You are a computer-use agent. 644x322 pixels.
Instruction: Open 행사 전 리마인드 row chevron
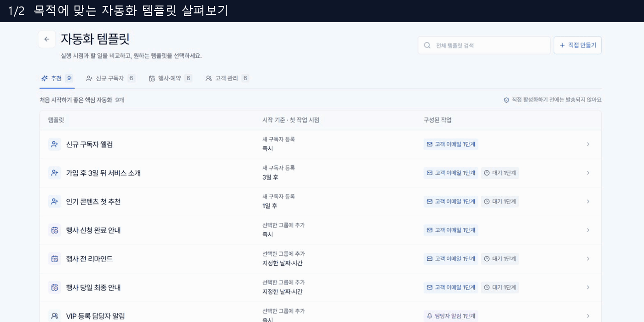588,258
